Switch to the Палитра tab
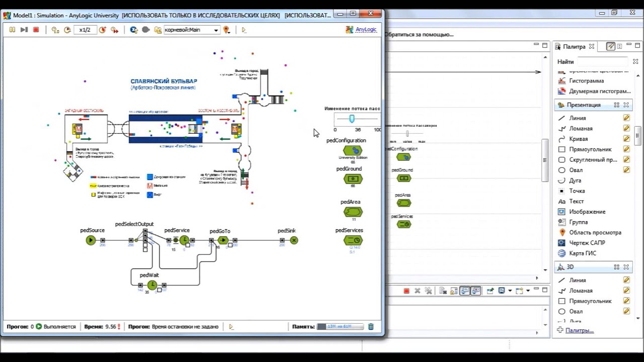The height and width of the screenshot is (362, 644). tap(575, 46)
